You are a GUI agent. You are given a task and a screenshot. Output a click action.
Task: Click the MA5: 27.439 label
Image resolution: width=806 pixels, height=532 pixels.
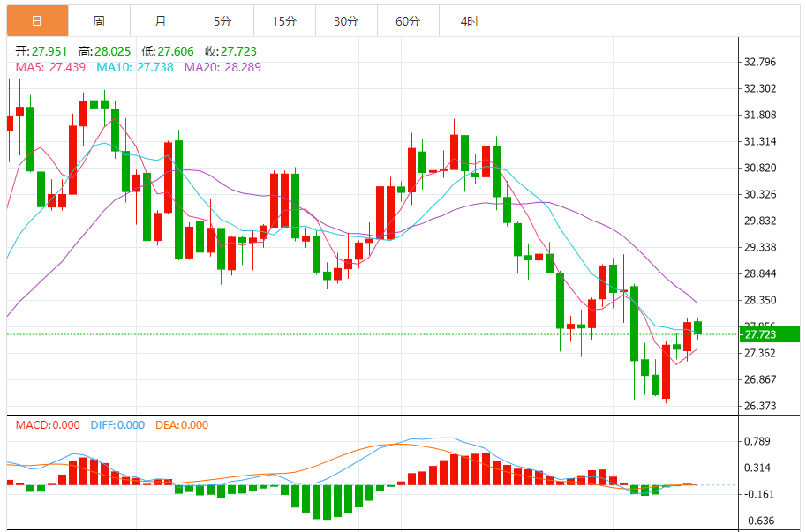click(50, 67)
